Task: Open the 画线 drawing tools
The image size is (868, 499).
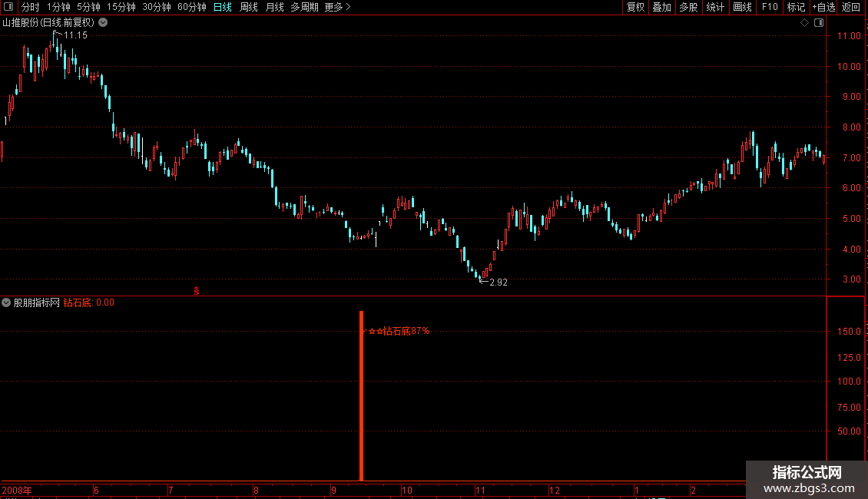Action: pos(742,7)
